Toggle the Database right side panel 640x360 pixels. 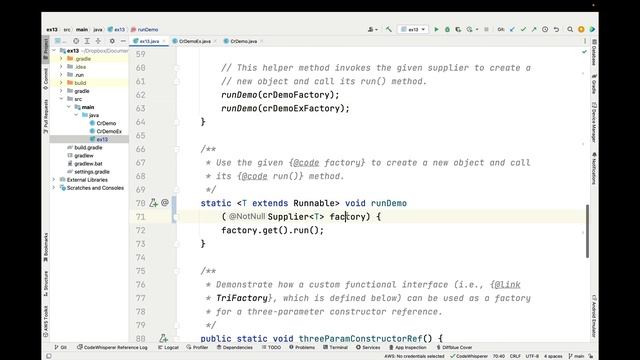click(594, 52)
